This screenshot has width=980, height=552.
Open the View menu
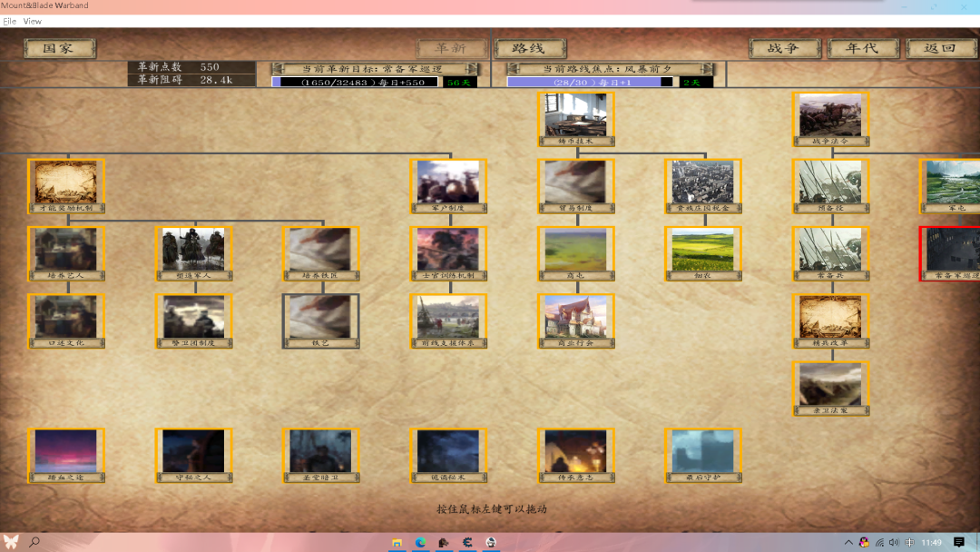click(33, 21)
